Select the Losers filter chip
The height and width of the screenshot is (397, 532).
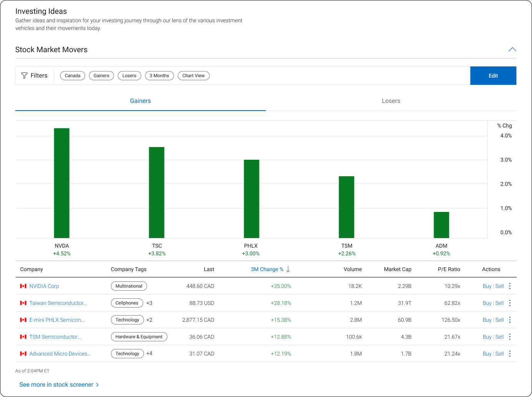click(x=130, y=76)
